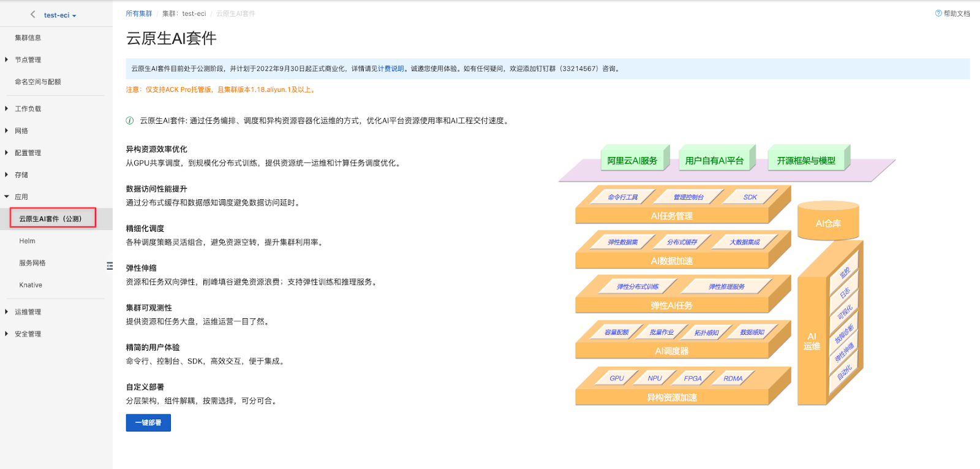Click the 所有集群 breadcrumb link
The height and width of the screenshot is (469, 980).
[139, 13]
